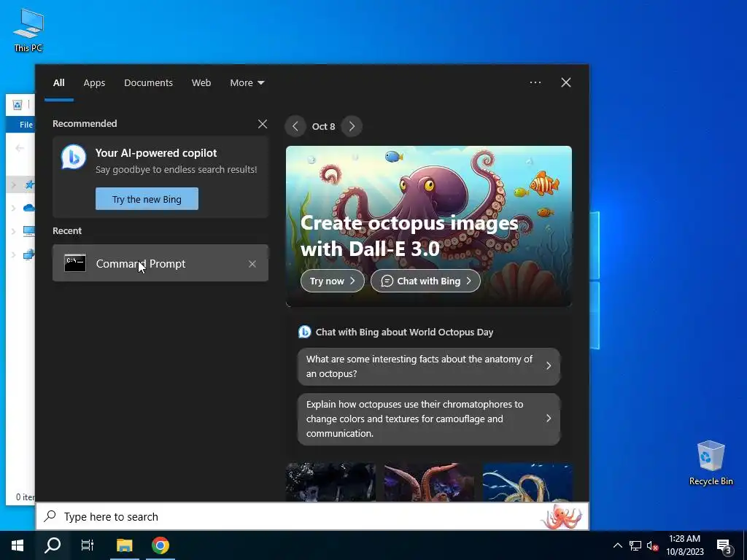Expand the This PC node in Explorer sidebar
This screenshot has height=560, width=747.
click(13, 231)
